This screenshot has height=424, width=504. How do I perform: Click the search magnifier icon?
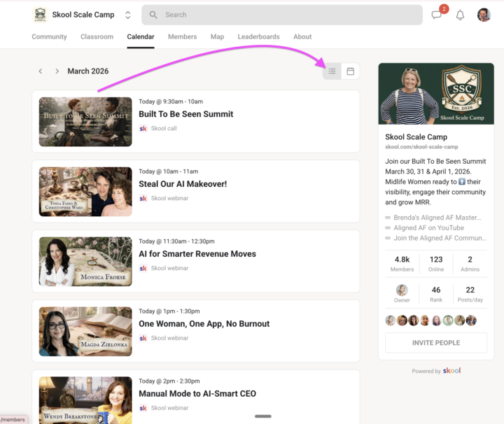(x=153, y=15)
